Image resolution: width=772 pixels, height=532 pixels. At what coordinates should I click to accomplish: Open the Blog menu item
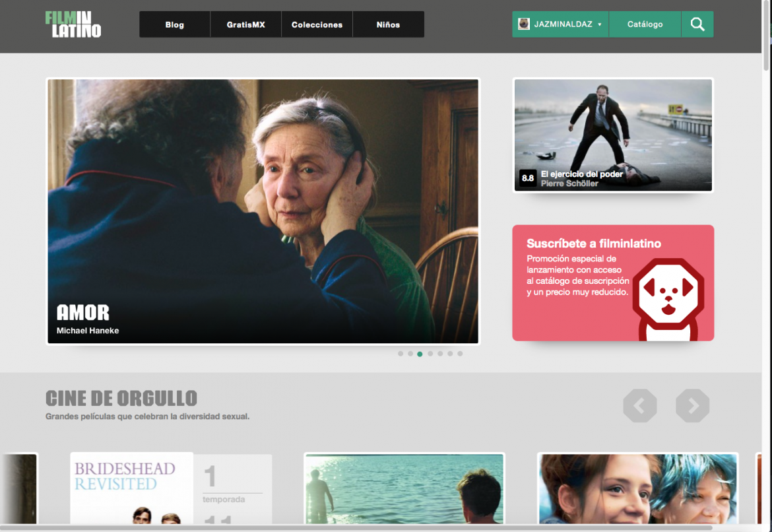click(x=175, y=24)
